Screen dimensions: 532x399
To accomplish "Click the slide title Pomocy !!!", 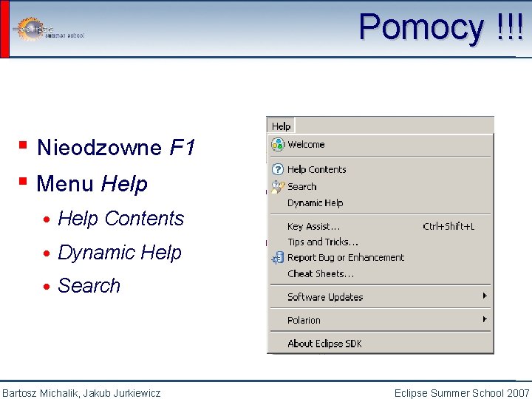I will 441,27.
